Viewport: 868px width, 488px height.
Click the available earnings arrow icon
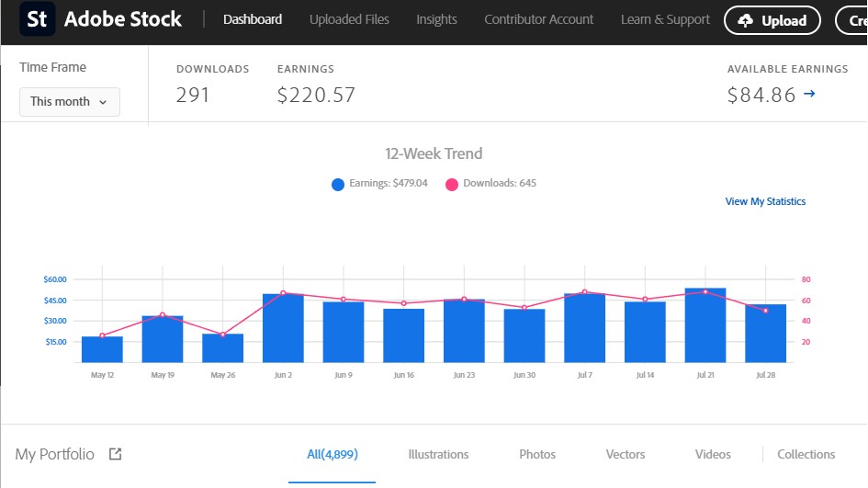tap(809, 94)
